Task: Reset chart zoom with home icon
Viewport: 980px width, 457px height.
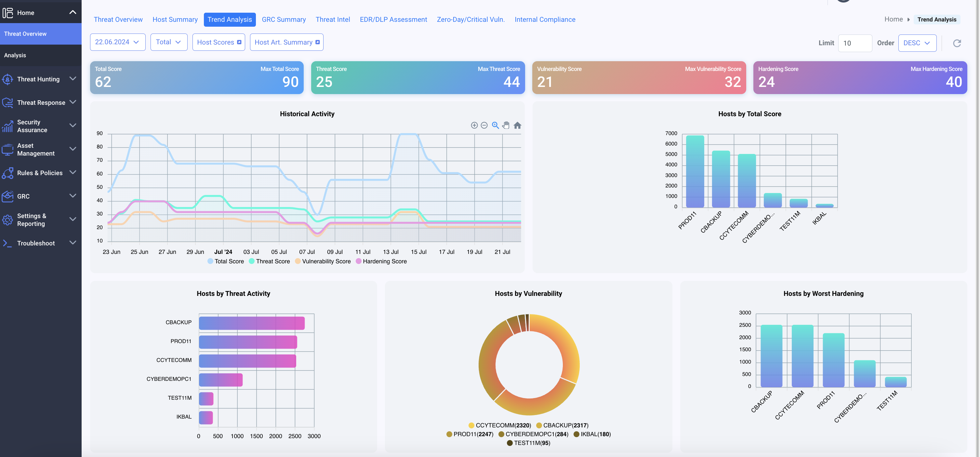Action: (517, 125)
